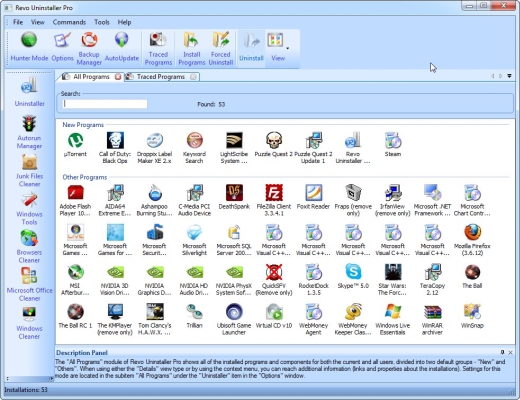Select The KMPlayer (remove only)
Viewport: 520px width, 400px height.
115,319
